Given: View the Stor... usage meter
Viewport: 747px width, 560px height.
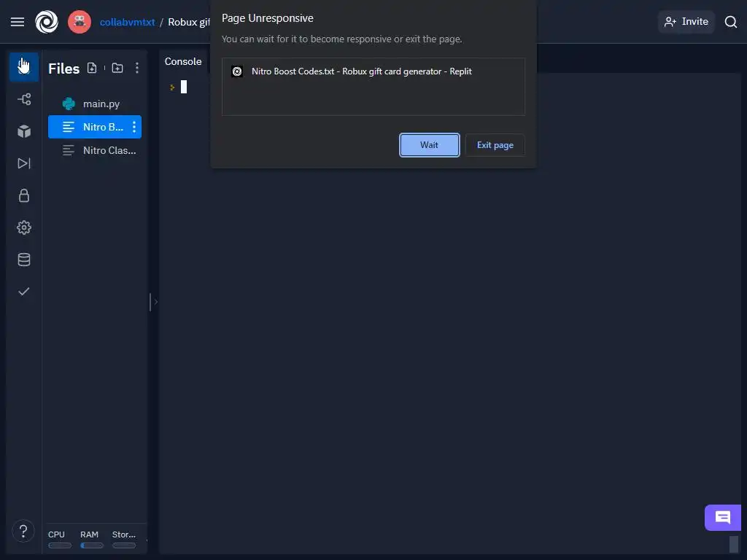Looking at the screenshot, I should 124,540.
